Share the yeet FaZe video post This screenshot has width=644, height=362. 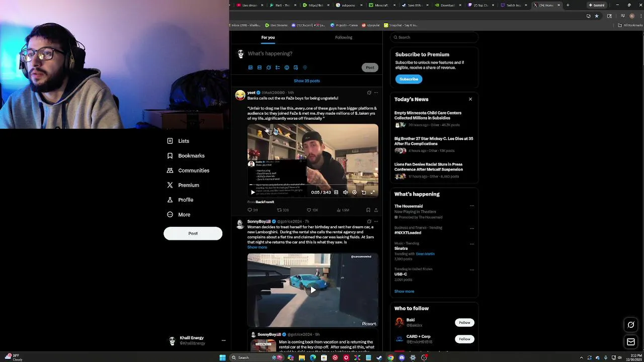click(x=376, y=210)
